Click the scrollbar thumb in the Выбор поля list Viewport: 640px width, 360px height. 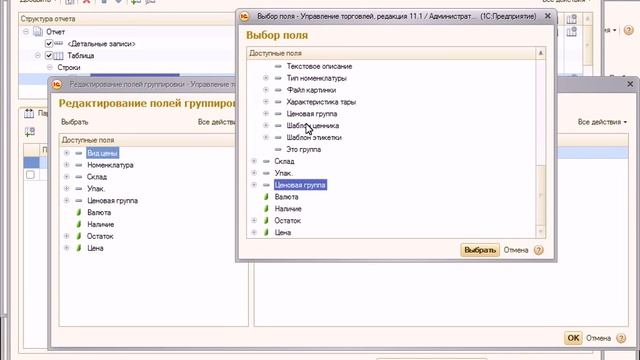pos(541,195)
